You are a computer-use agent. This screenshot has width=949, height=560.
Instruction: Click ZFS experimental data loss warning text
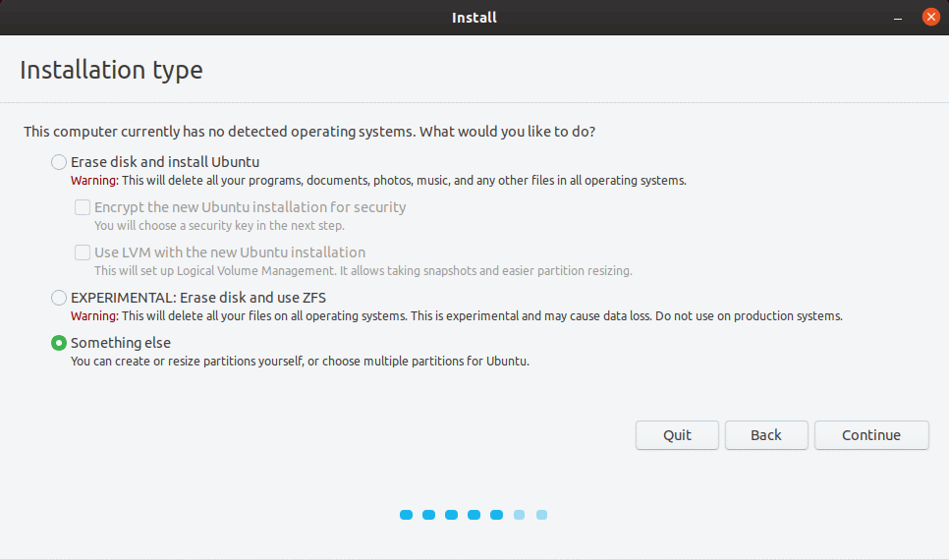click(457, 316)
